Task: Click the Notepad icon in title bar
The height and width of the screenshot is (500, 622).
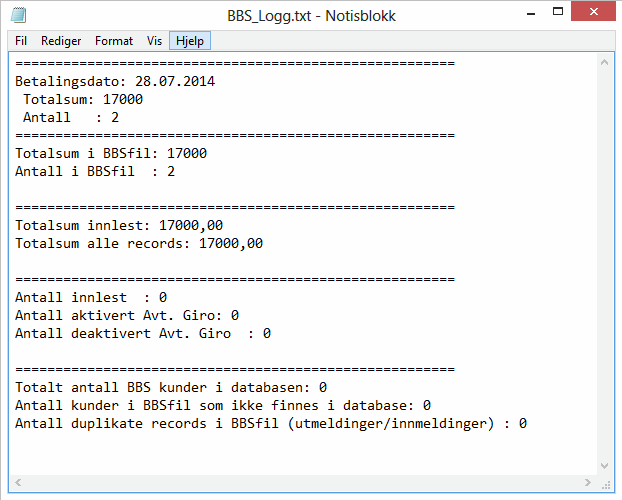Action: (x=19, y=15)
